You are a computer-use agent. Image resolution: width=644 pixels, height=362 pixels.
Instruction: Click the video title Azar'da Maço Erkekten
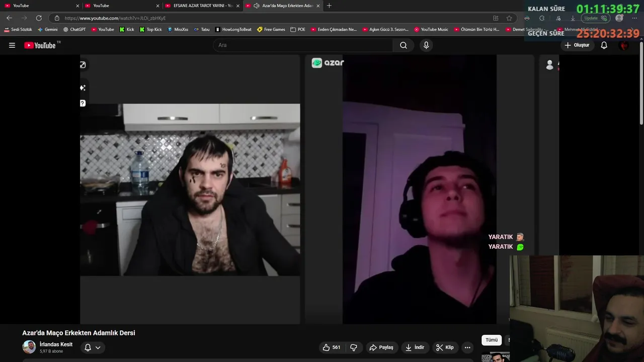[x=78, y=333]
